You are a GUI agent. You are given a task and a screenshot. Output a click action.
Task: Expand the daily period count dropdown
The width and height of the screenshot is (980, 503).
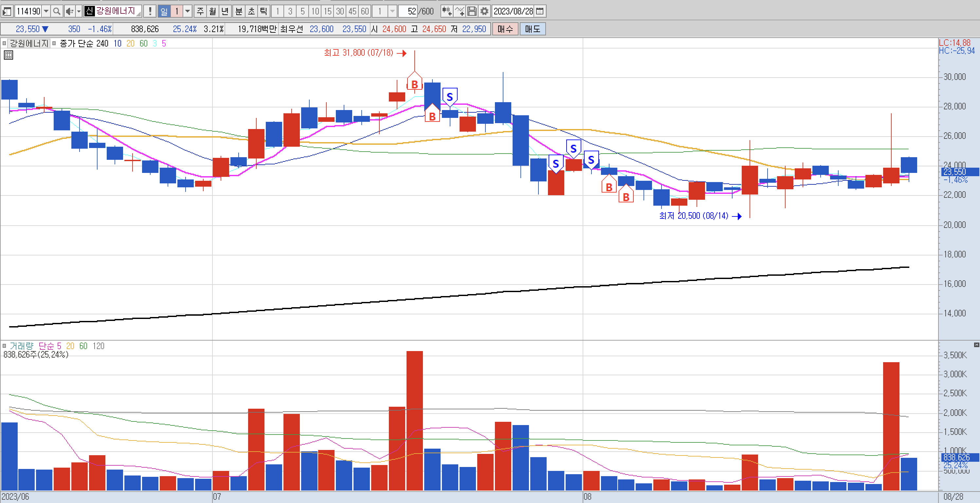(x=188, y=11)
